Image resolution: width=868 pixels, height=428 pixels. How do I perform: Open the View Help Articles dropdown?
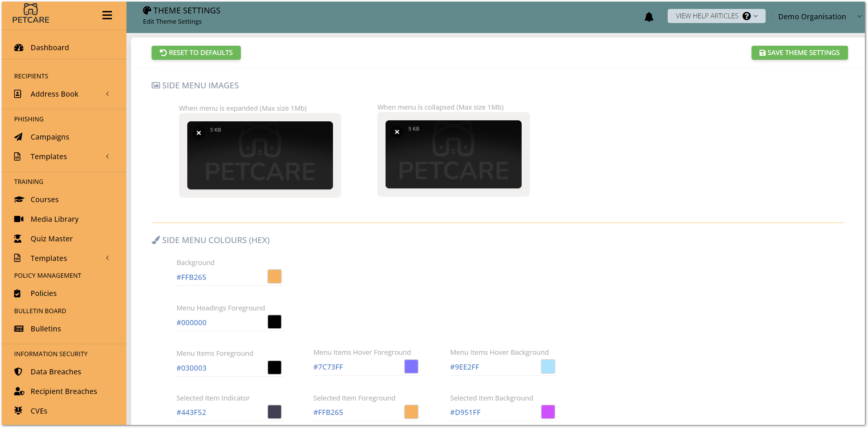click(x=716, y=16)
